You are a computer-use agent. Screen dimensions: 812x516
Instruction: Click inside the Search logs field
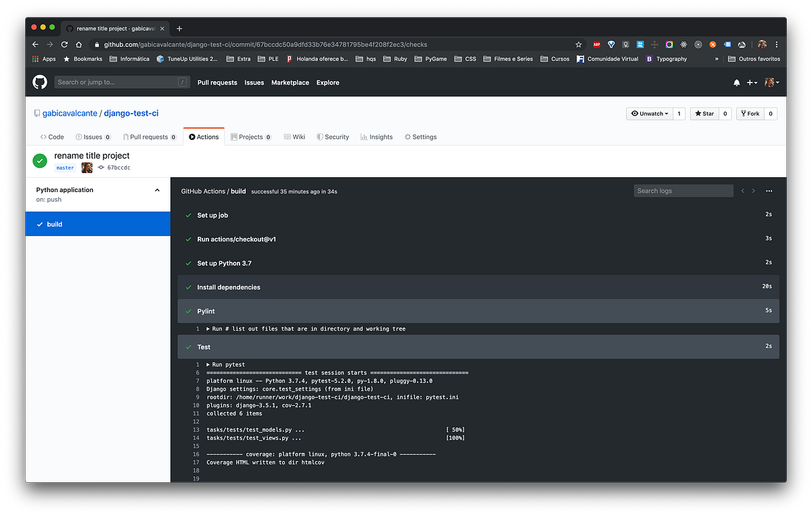click(683, 191)
